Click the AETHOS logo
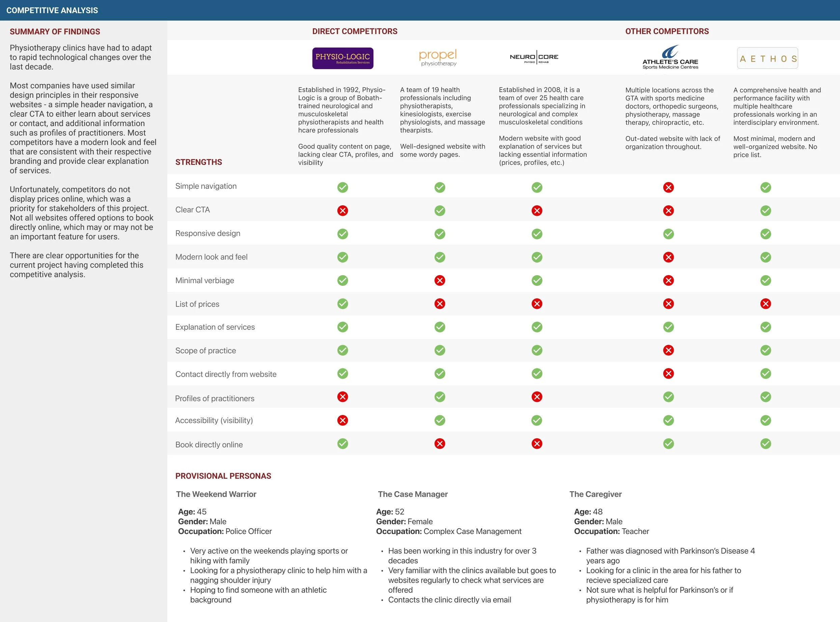The height and width of the screenshot is (622, 840). pyautogui.click(x=767, y=58)
